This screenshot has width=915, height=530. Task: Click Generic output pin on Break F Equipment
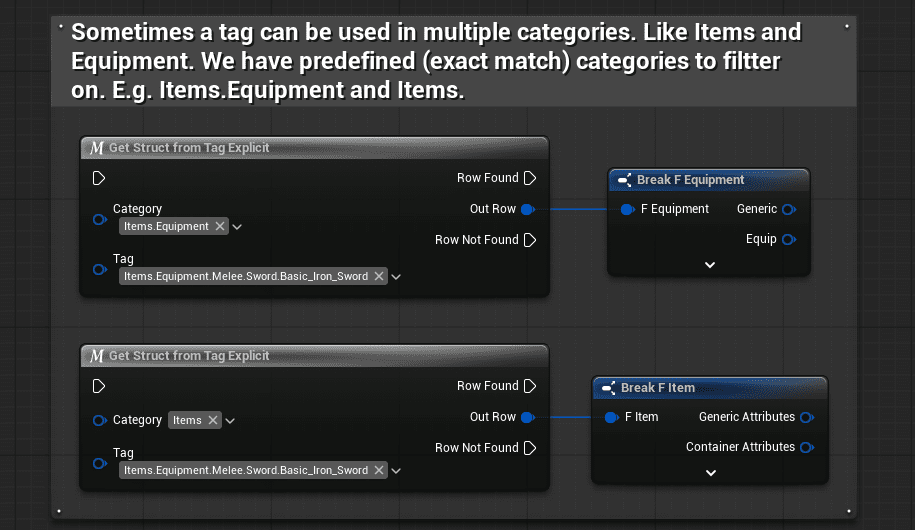[x=789, y=209]
